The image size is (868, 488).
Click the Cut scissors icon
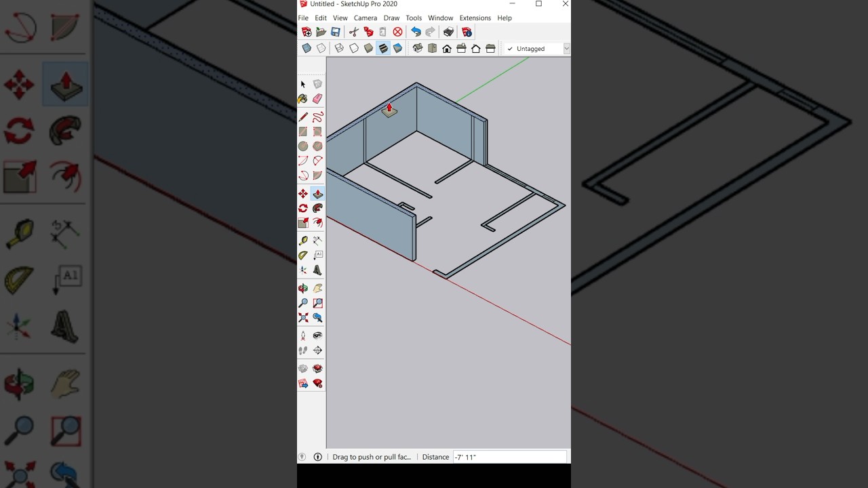(354, 32)
